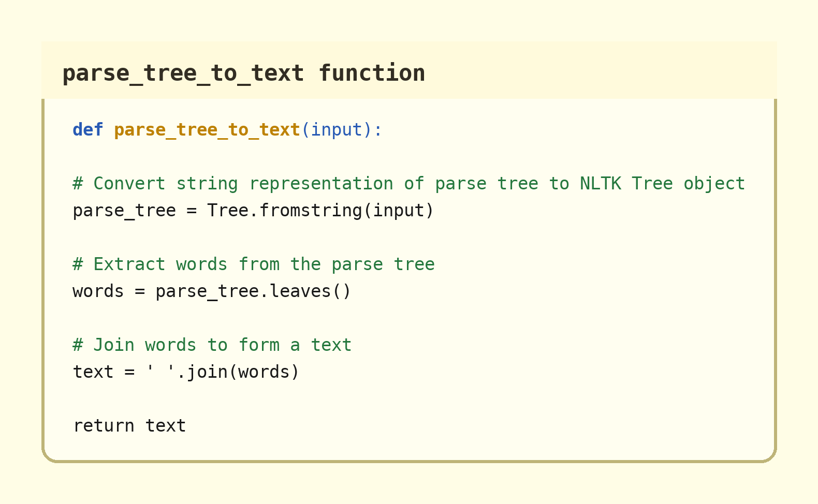
Task: Click the orange parse_tree_to_text function name
Action: point(207,130)
